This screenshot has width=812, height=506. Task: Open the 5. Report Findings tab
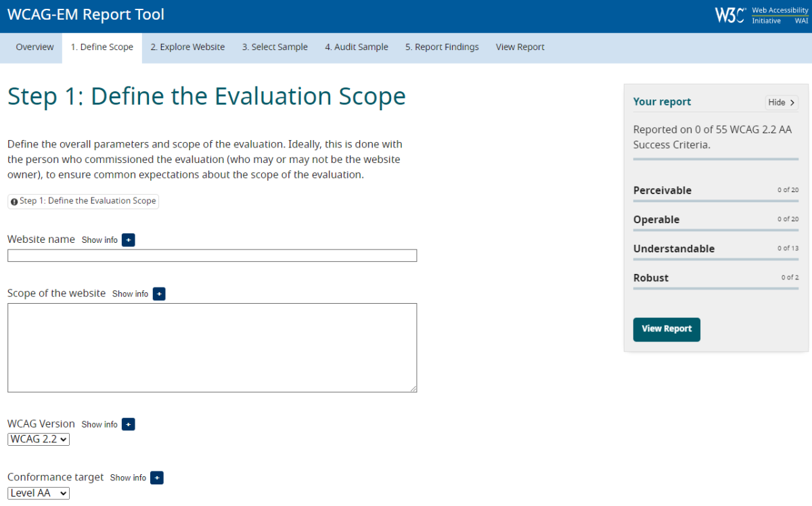[x=442, y=47]
